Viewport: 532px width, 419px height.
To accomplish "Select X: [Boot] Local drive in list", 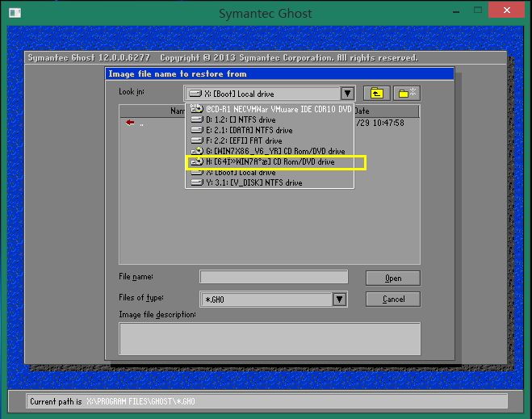I will click(270, 172).
